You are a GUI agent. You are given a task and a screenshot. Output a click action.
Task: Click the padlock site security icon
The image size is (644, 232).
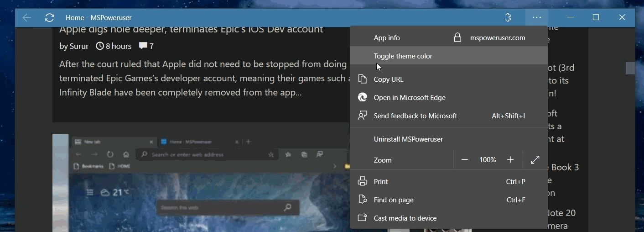pos(457,37)
